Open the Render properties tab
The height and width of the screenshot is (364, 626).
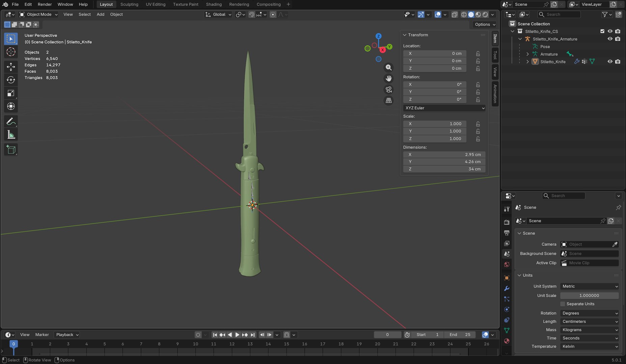point(507,222)
